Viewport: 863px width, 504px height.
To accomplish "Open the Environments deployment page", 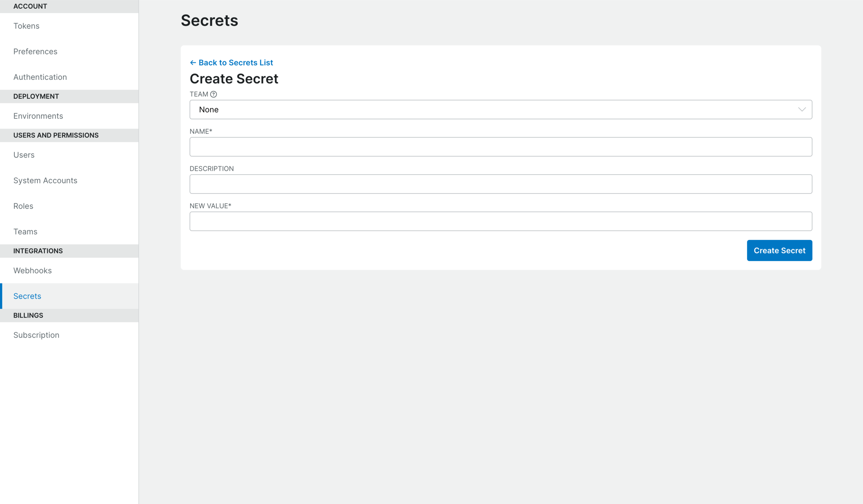I will pos(38,116).
